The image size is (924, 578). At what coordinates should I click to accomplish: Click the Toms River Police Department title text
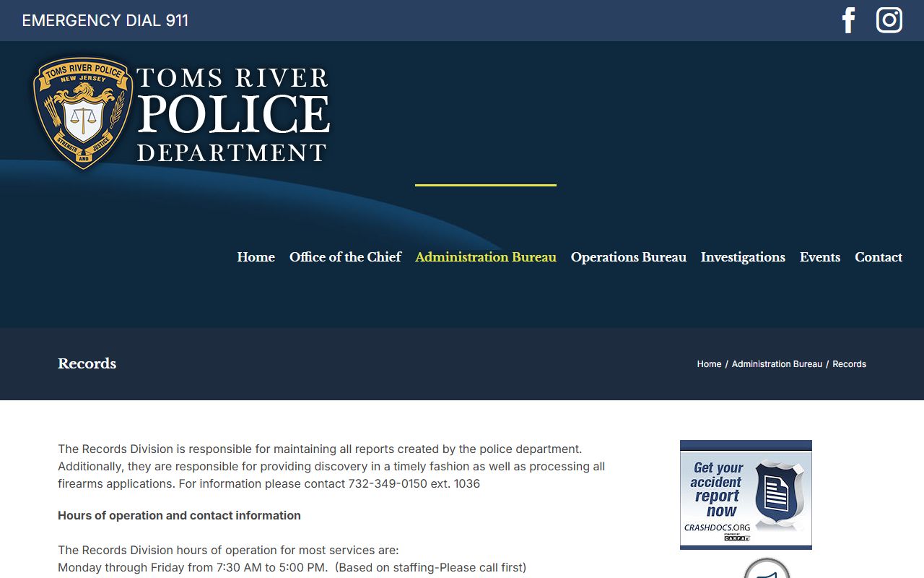tap(233, 115)
